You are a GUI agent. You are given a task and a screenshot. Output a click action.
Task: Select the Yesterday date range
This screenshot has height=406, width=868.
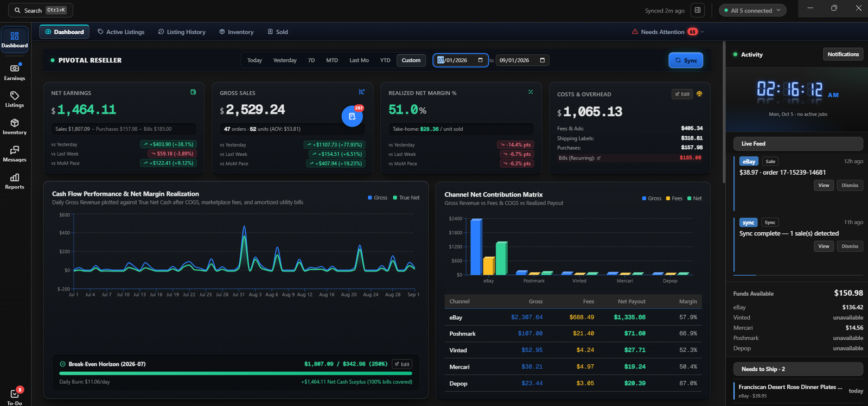285,60
